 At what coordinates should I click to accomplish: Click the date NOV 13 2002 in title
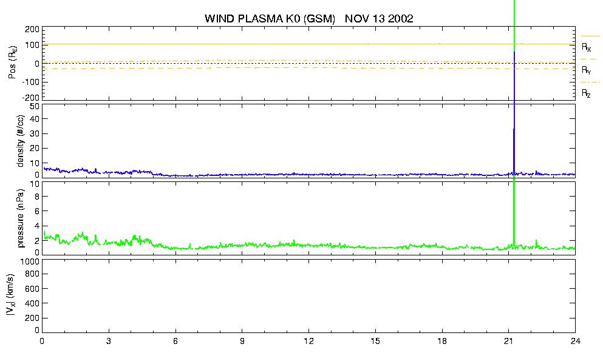click(379, 19)
